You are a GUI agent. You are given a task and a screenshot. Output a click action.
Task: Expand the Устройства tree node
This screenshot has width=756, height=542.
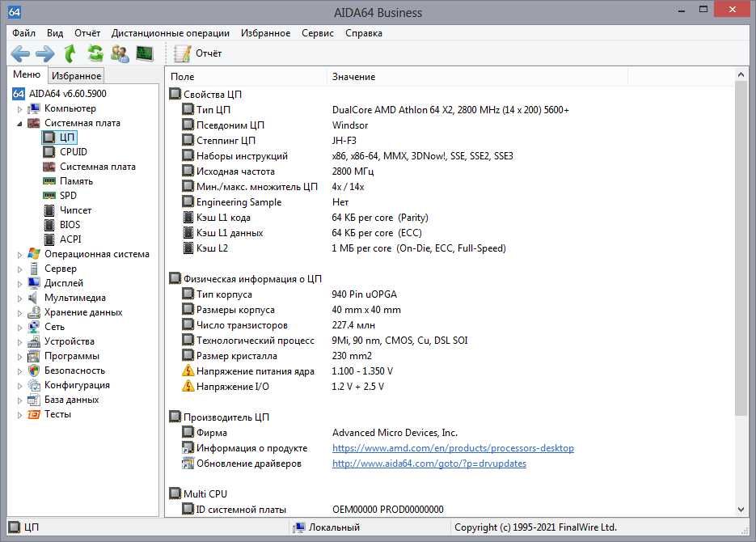(19, 342)
